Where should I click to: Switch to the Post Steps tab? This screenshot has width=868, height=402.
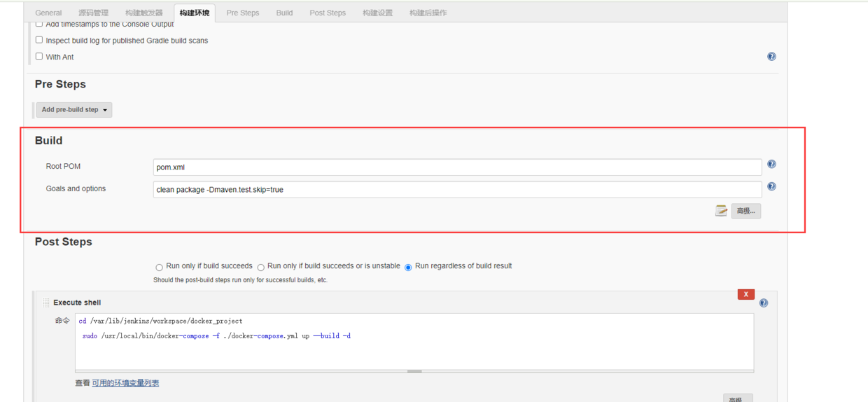[x=328, y=13]
